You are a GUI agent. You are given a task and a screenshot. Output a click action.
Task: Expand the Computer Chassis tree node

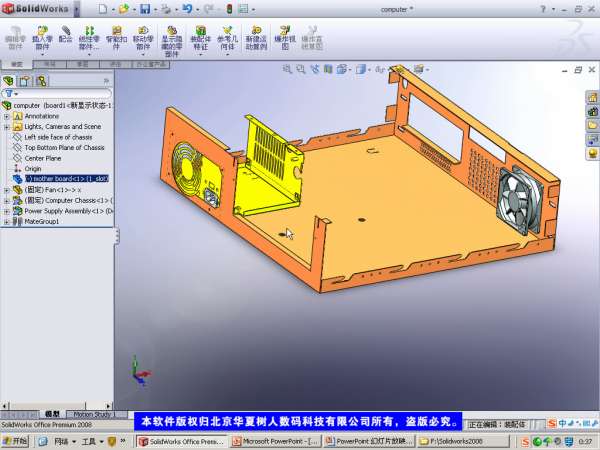tap(7, 200)
